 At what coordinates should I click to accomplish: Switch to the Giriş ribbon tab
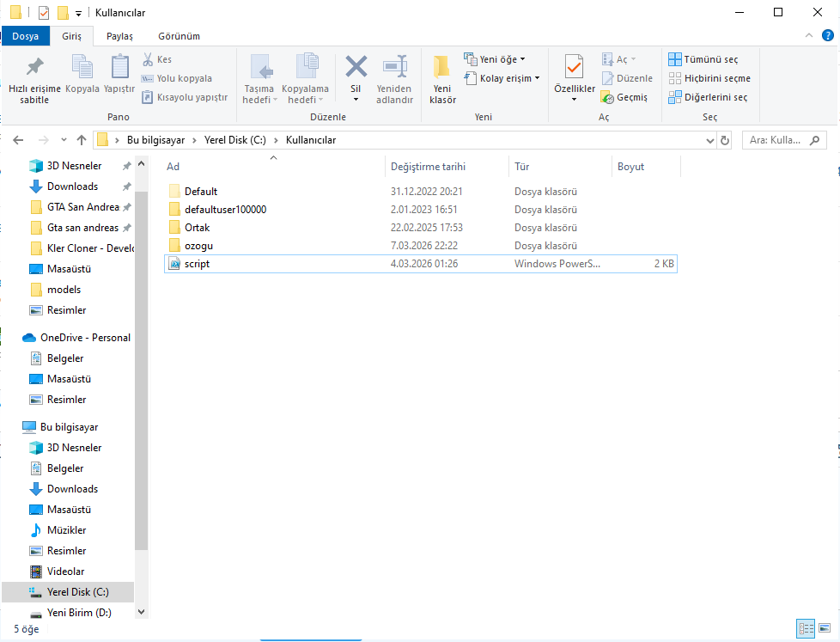pos(72,36)
